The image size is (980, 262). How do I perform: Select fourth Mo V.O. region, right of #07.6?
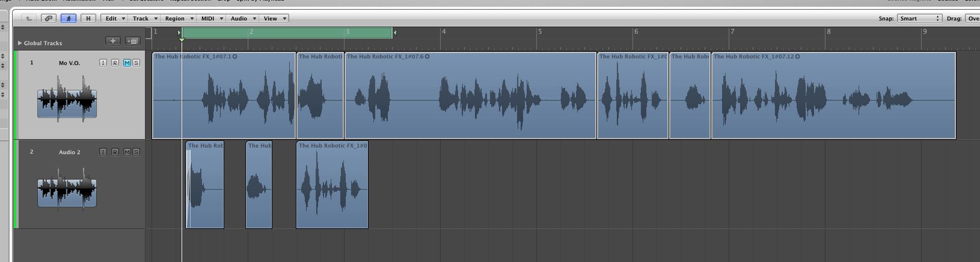632,95
